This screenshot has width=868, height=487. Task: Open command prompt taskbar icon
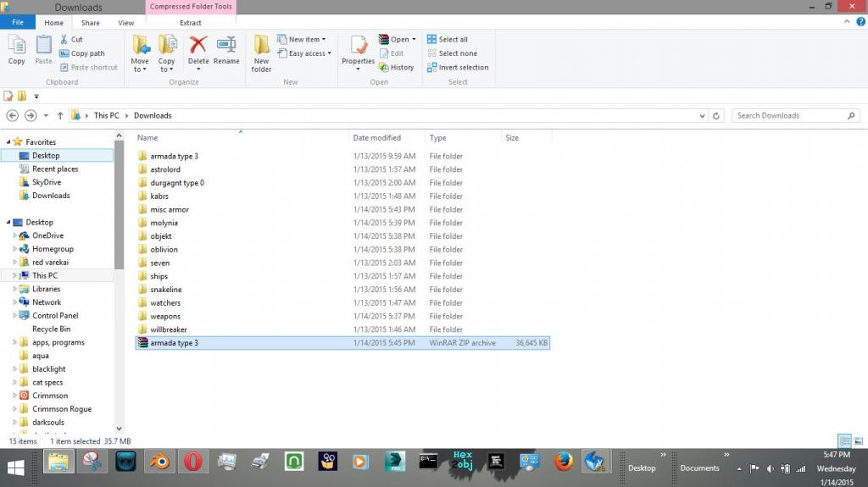[x=428, y=461]
